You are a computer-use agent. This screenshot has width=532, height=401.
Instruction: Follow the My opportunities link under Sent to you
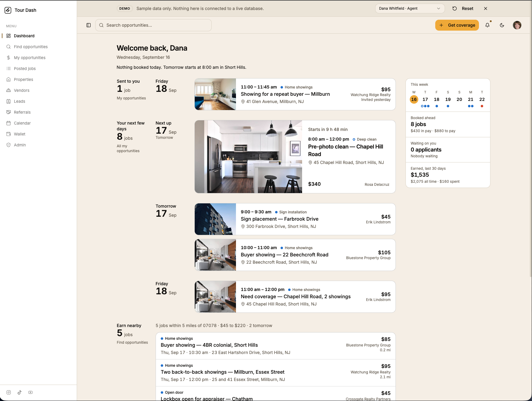point(131,98)
